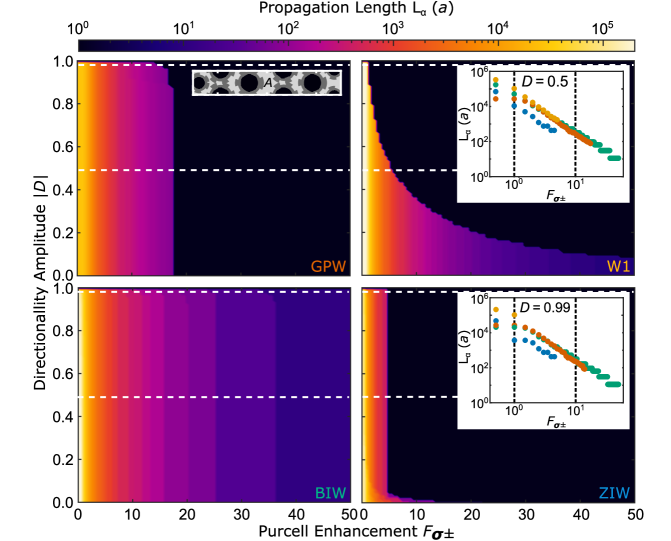Click the Fσ± x-axis label of the lower inset

[556, 421]
